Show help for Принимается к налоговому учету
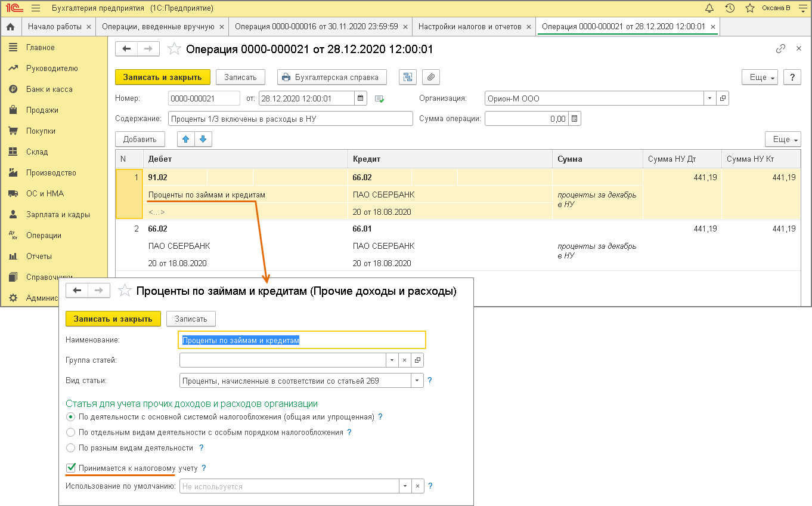 tap(204, 468)
